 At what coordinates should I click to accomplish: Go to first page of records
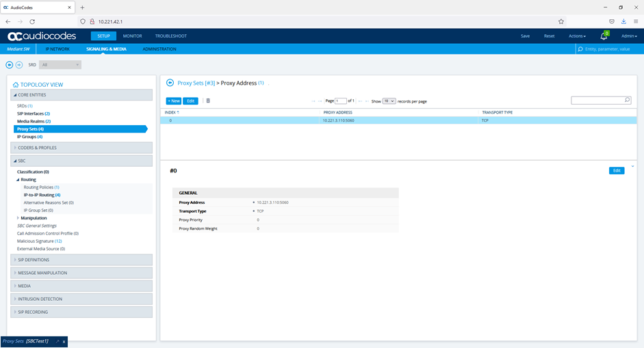tap(313, 101)
